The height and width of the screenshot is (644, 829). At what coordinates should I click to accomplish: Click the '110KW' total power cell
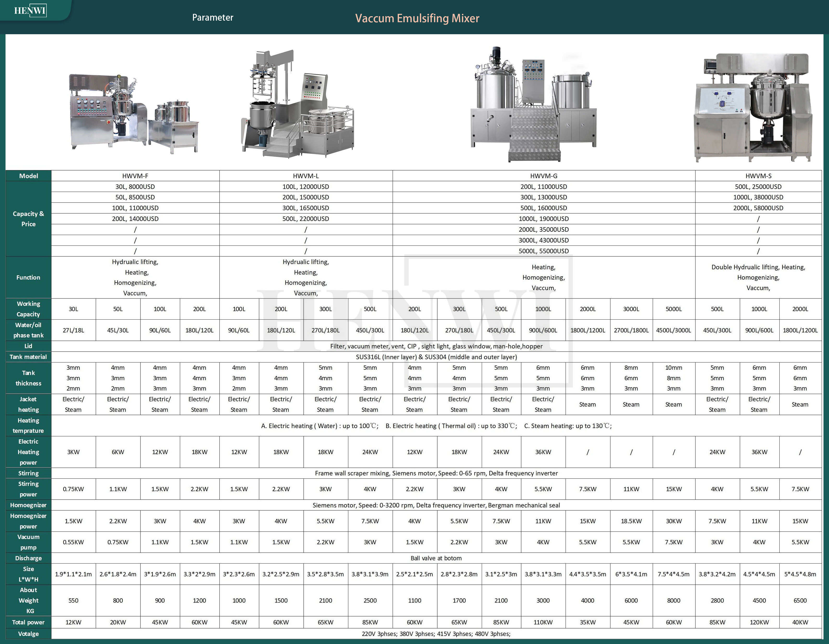coord(543,622)
